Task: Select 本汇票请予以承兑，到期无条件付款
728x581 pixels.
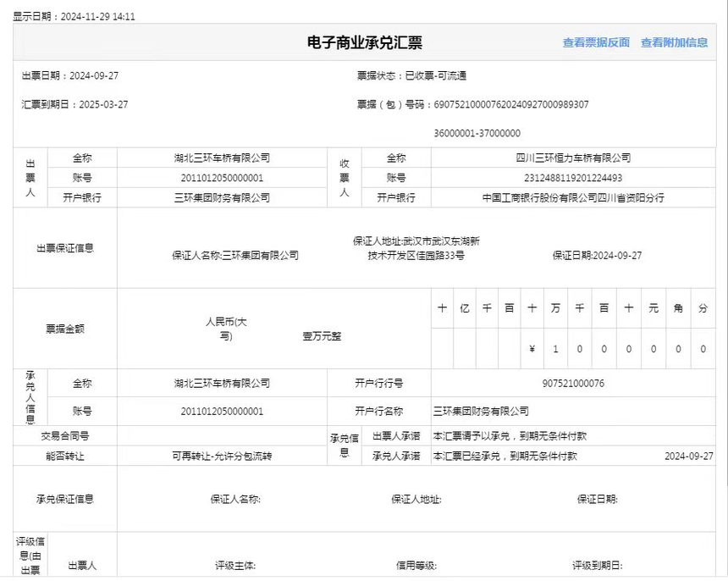Action: pos(510,436)
